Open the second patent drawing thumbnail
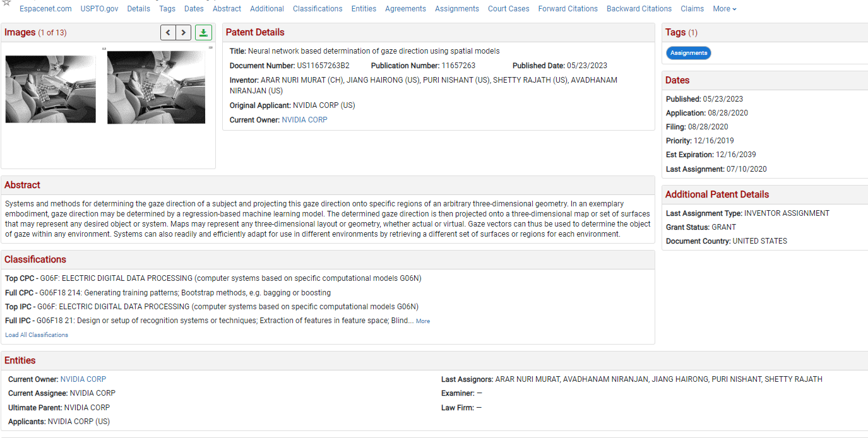868x438 pixels. click(x=157, y=87)
